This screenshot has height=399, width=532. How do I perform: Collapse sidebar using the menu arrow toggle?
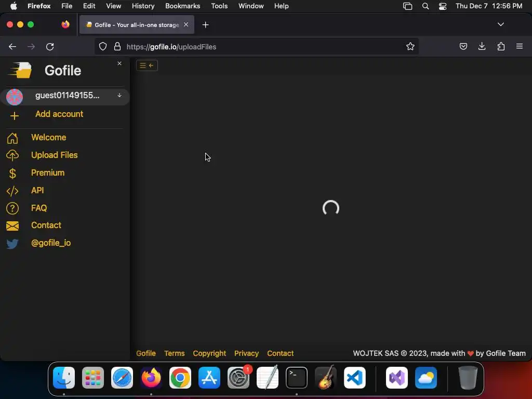(147, 65)
